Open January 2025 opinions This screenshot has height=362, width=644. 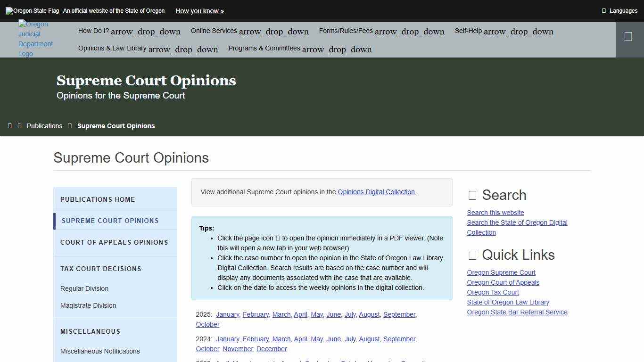pos(227,314)
